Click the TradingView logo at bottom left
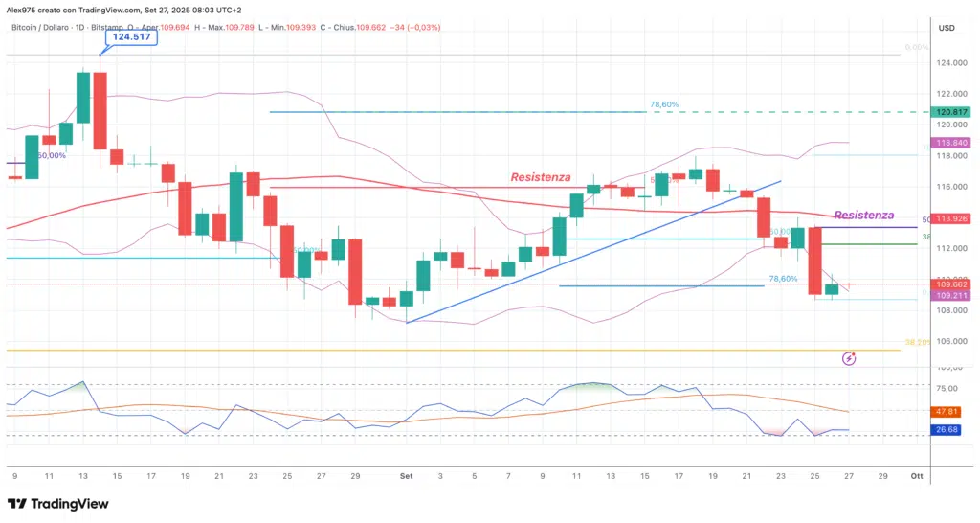 pyautogui.click(x=58, y=504)
